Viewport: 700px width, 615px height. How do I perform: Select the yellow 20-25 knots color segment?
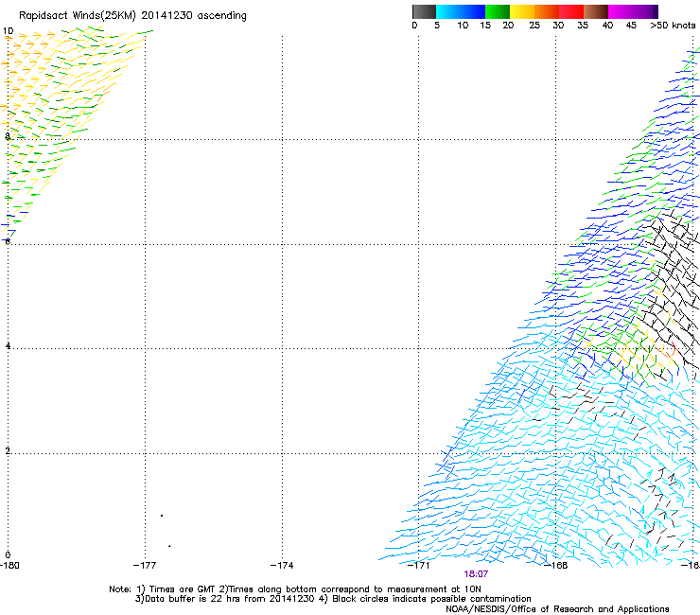click(522, 11)
